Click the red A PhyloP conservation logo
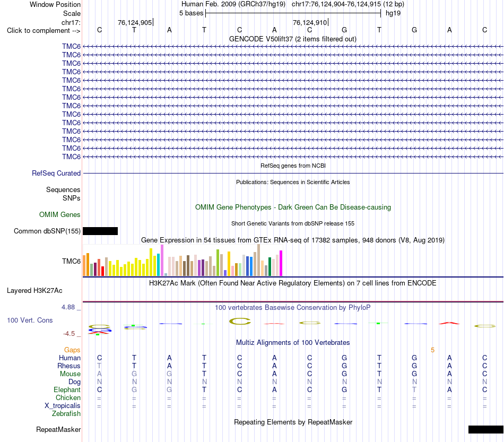The width and height of the screenshot is (504, 442). click(x=449, y=323)
